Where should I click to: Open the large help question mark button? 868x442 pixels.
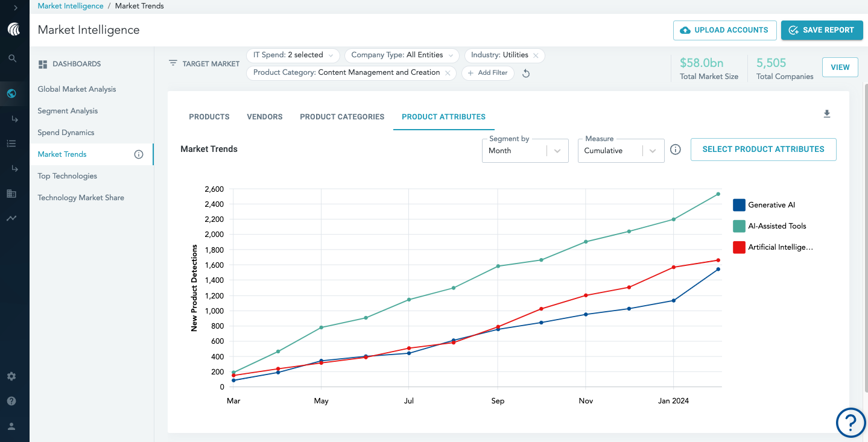(x=851, y=422)
